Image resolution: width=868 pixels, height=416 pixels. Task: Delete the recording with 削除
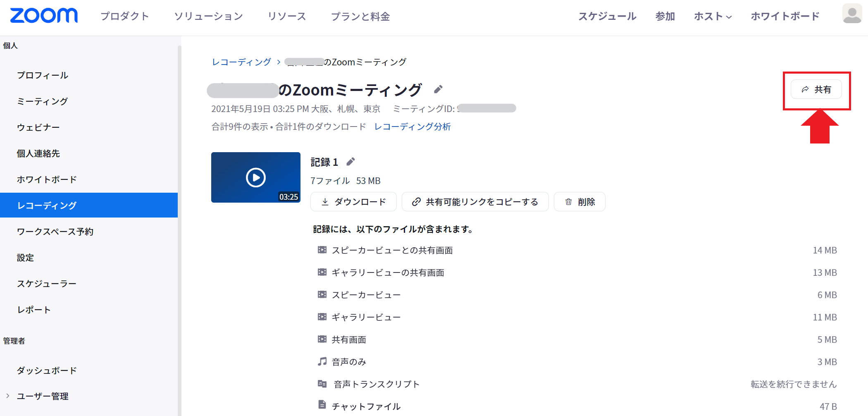tap(579, 202)
